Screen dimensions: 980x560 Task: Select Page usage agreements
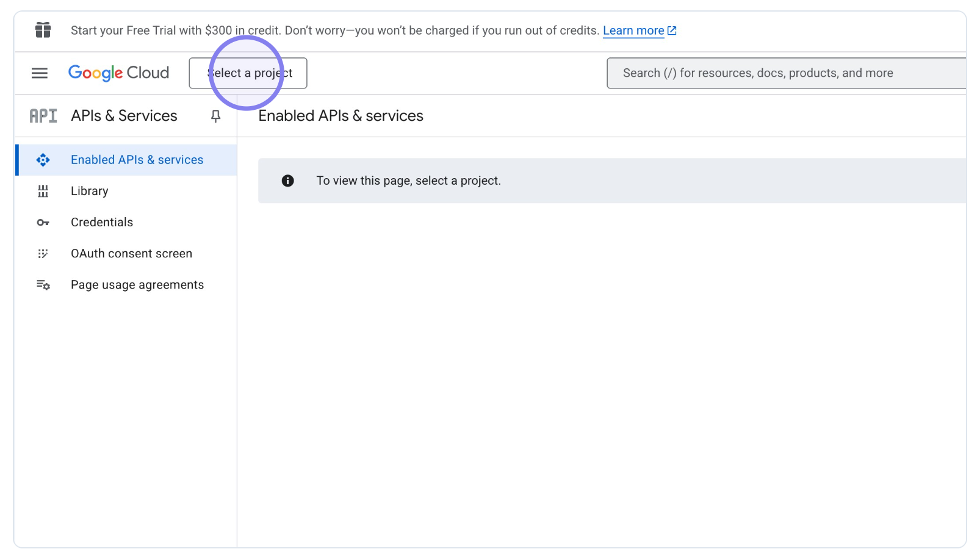pos(137,284)
